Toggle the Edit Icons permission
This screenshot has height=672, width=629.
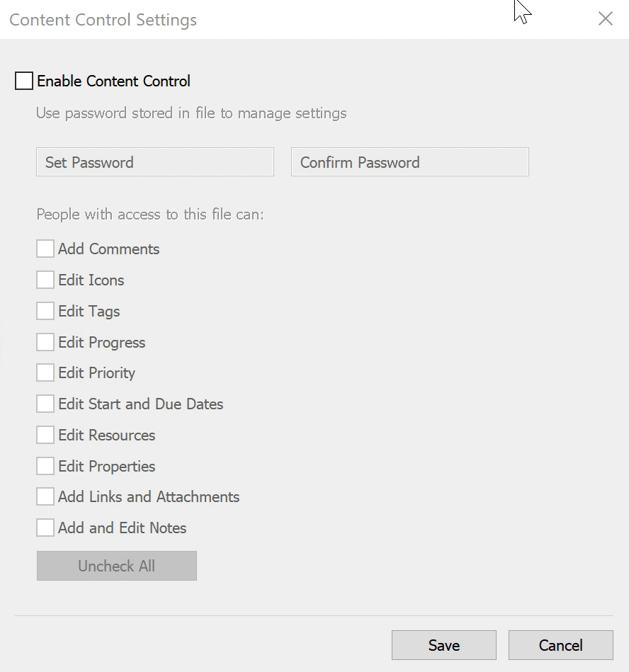tap(45, 280)
